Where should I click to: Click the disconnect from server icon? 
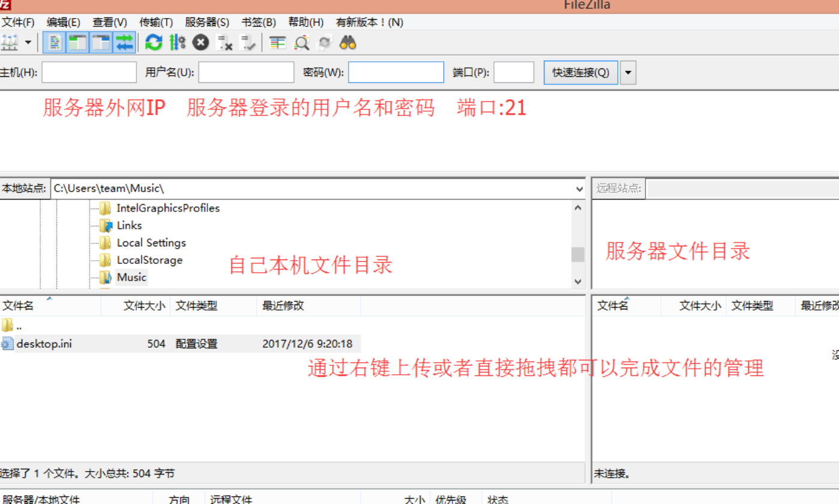point(225,43)
